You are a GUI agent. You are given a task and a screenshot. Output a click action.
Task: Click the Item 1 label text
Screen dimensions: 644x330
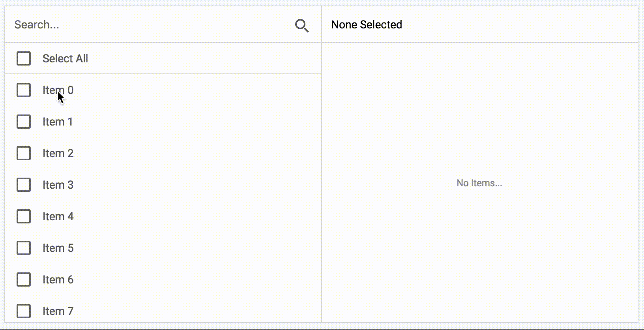58,122
